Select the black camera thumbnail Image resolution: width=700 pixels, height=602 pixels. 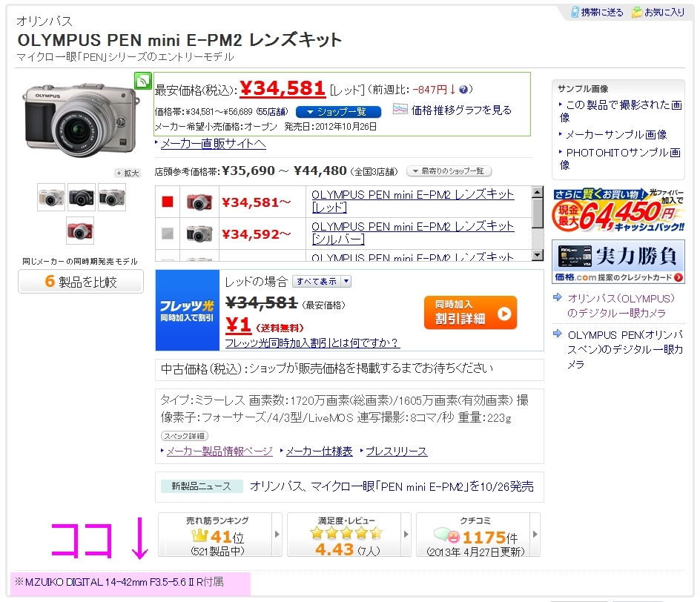pyautogui.click(x=82, y=197)
